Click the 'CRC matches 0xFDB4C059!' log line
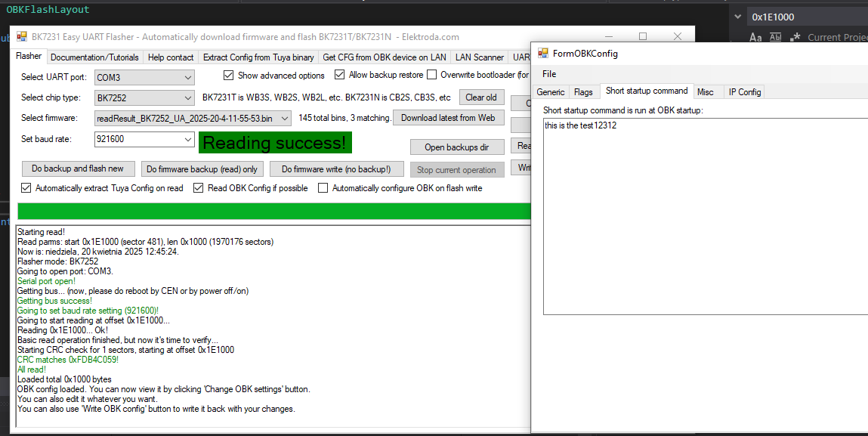Screen dimensions: 868x436 (67, 360)
